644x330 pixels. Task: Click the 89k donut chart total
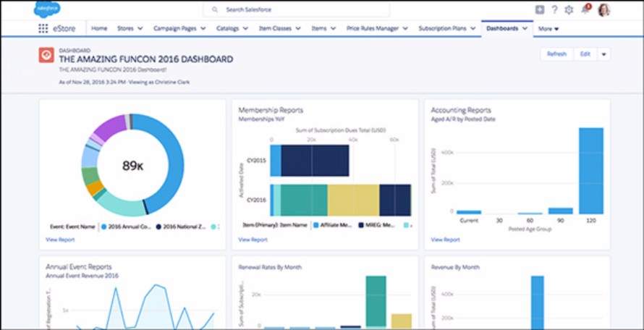(132, 166)
